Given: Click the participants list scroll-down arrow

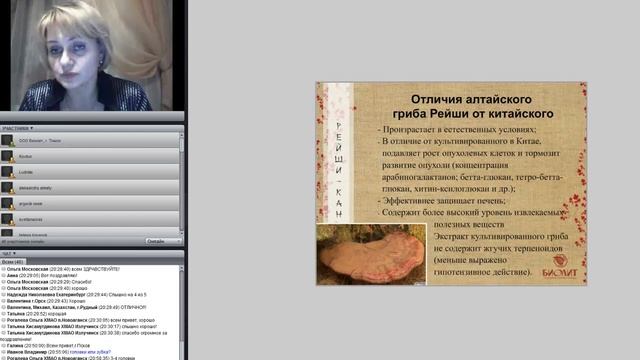Looking at the screenshot, I should click(x=182, y=233).
